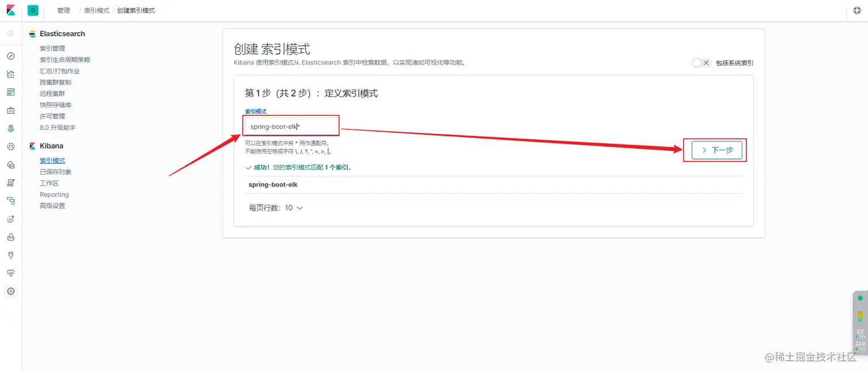The width and height of the screenshot is (868, 374).
Task: Open 索引生命周期策略 link
Action: [x=65, y=60]
